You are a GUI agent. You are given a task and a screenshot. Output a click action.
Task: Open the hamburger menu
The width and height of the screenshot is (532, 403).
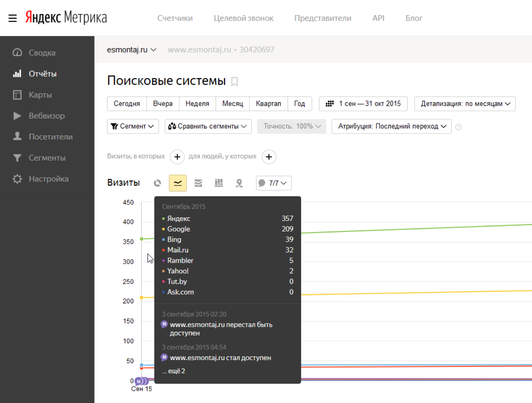[x=12, y=18]
